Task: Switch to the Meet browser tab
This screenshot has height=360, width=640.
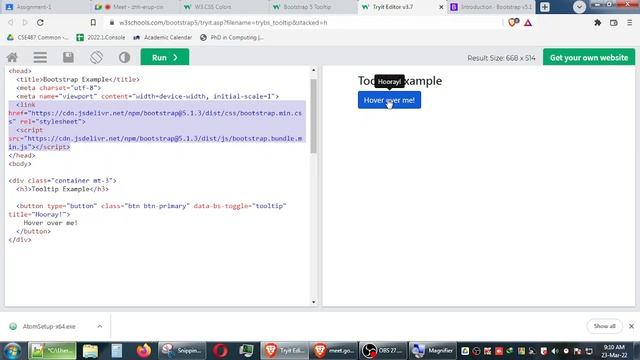Action: point(134,7)
